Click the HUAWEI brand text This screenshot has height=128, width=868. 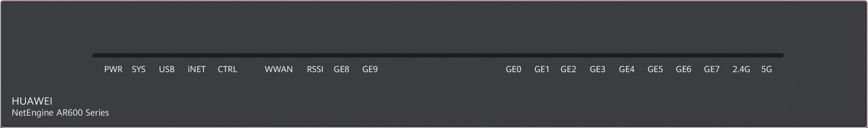(32, 101)
